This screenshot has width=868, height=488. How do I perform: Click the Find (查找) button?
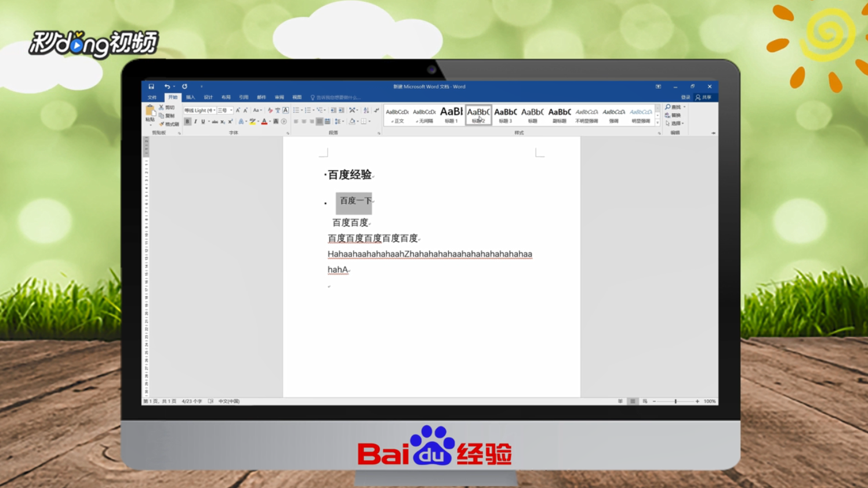(673, 107)
